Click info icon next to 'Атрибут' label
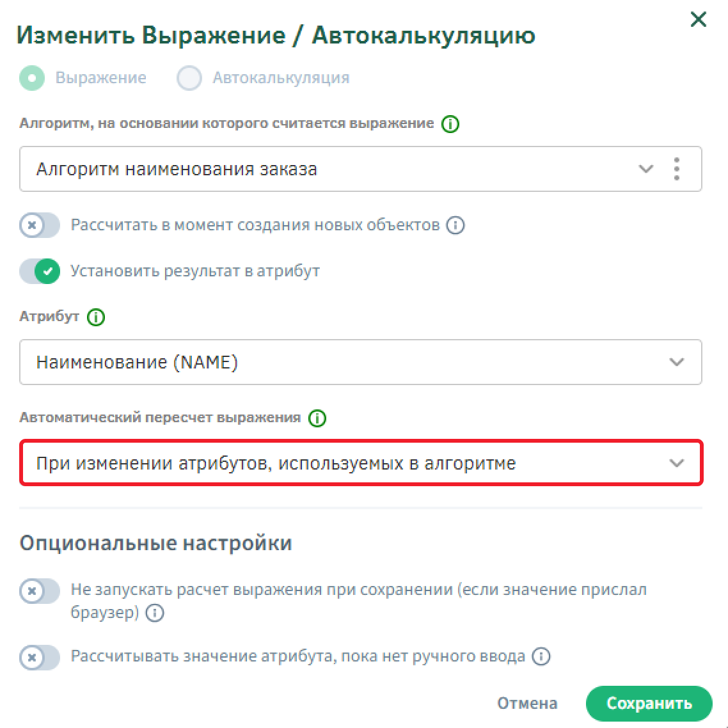 (x=96, y=317)
